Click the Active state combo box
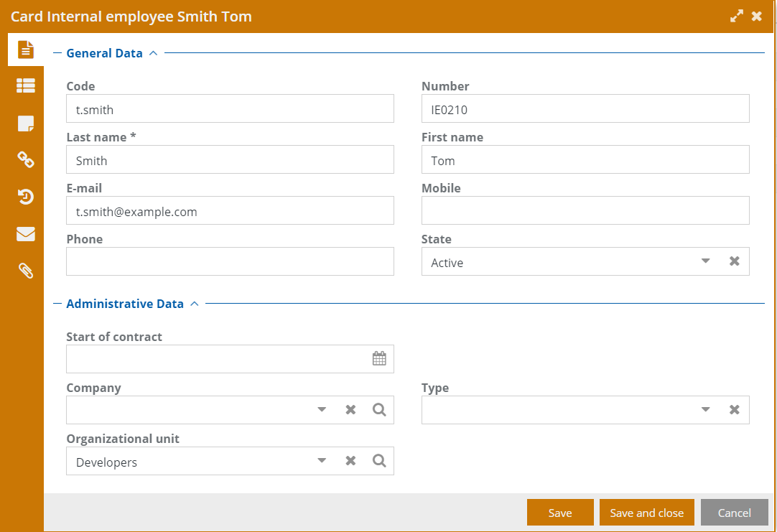777x532 pixels. point(585,261)
